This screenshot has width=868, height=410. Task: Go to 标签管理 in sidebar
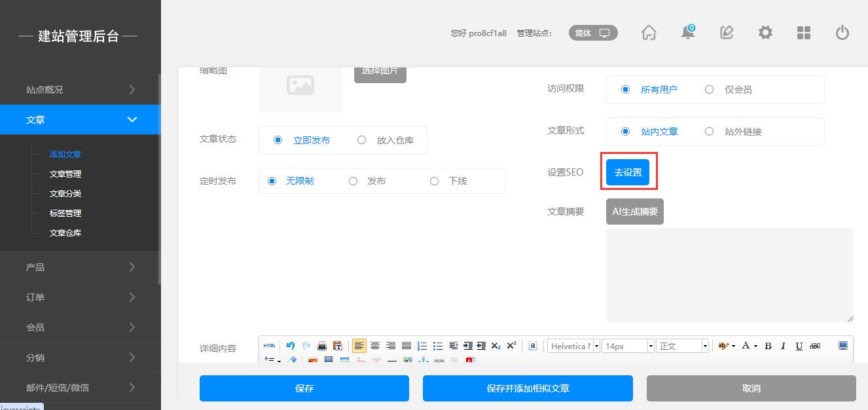tap(65, 214)
